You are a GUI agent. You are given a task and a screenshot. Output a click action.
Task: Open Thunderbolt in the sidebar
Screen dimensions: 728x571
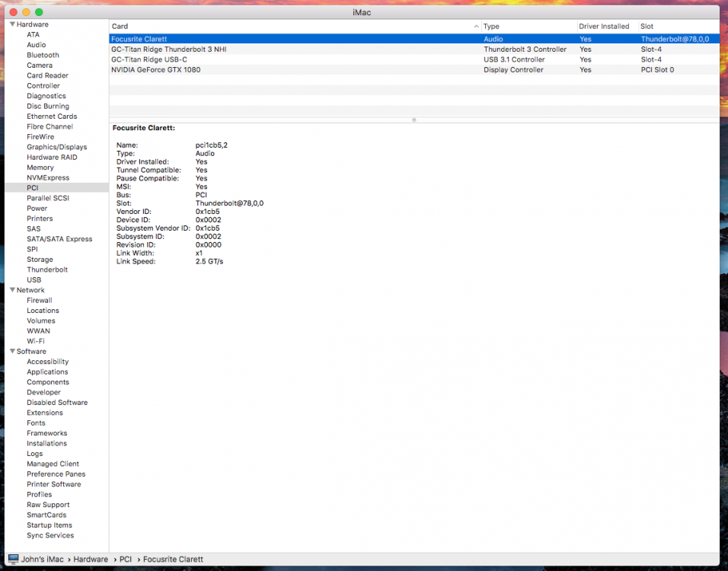47,270
